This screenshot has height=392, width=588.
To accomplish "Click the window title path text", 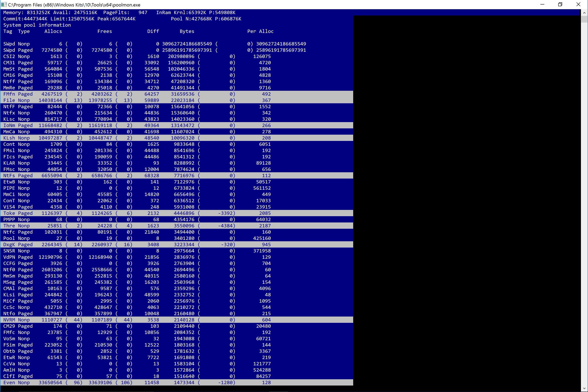I will coord(74,5).
